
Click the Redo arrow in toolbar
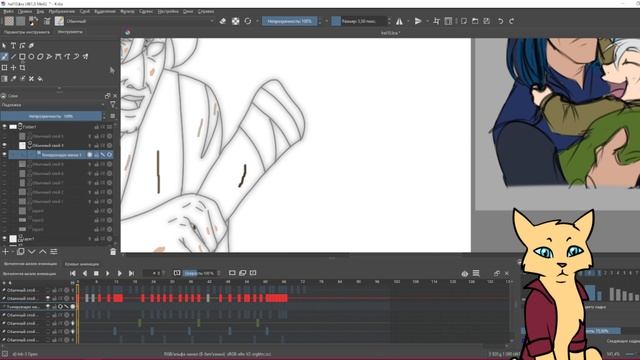(x=511, y=21)
